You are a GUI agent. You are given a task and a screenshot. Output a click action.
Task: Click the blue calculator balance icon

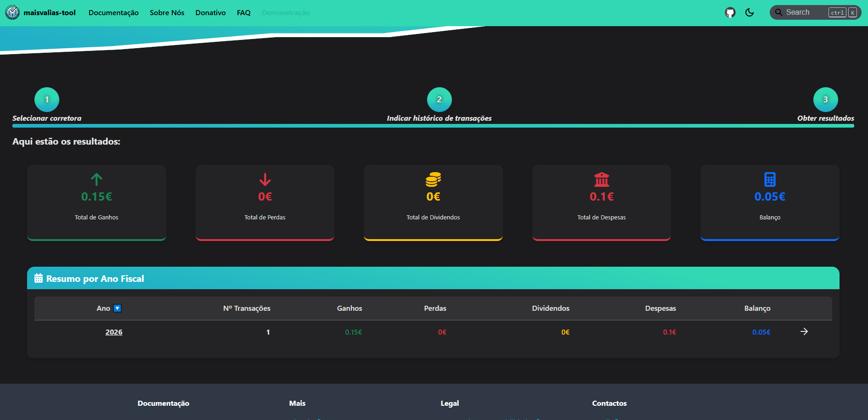(770, 179)
